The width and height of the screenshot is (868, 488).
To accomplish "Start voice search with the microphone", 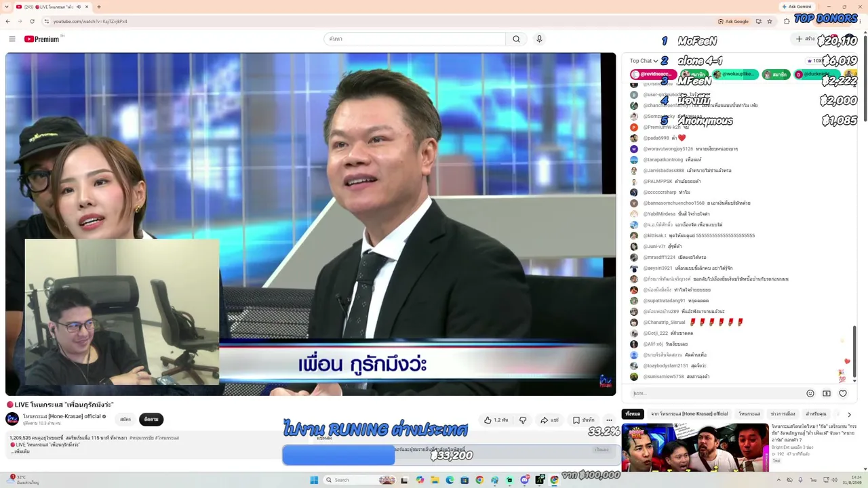I will click(539, 39).
